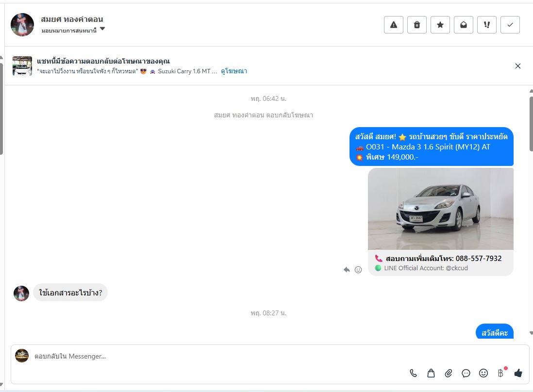Click the แชทนี้มีข้อความตอบกลับต่อโฆษณาของคุณ banner title
This screenshot has width=533, height=392.
click(x=103, y=61)
